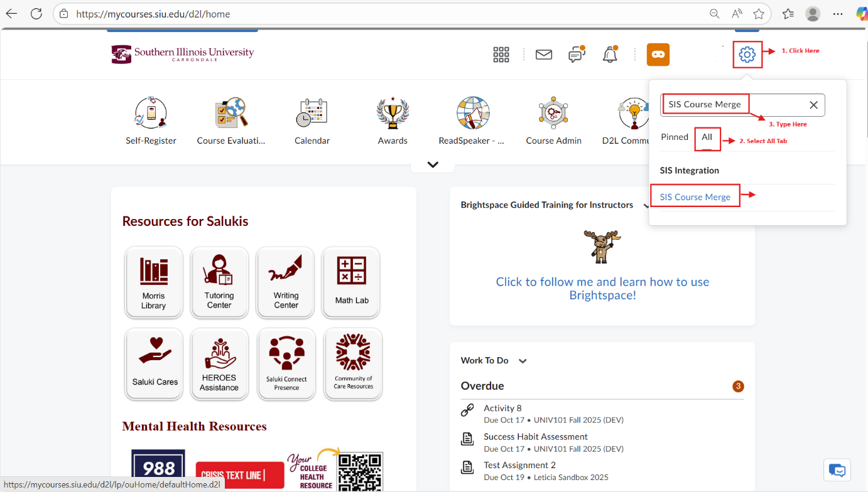Select the All tab

click(707, 137)
